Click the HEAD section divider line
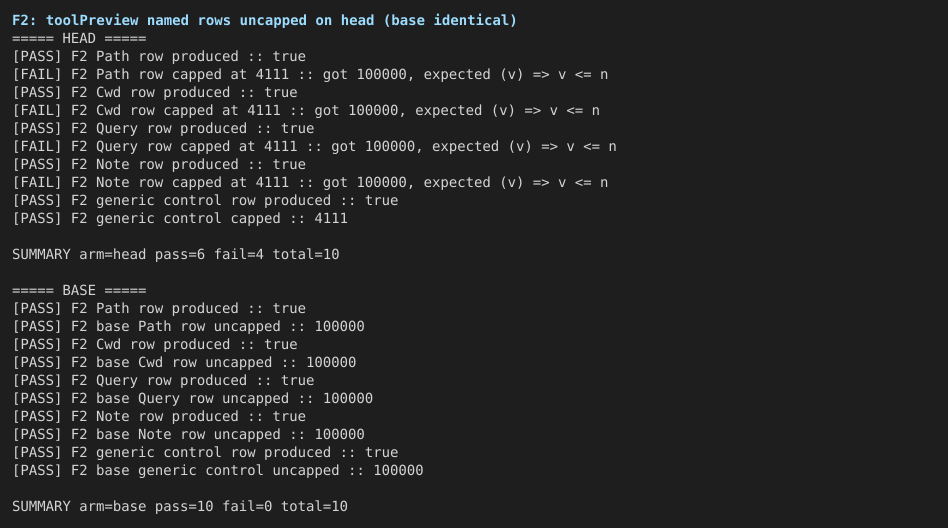The width and height of the screenshot is (948, 528). tap(79, 39)
